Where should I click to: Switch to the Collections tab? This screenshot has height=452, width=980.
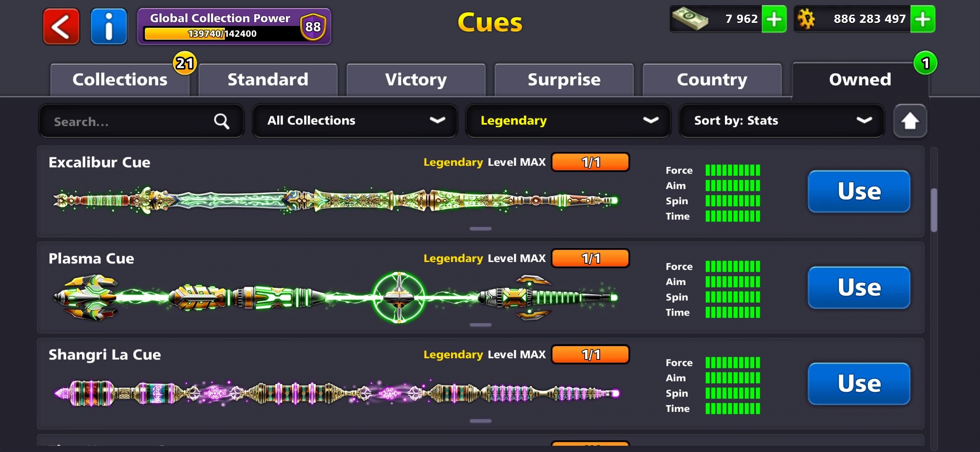click(120, 80)
